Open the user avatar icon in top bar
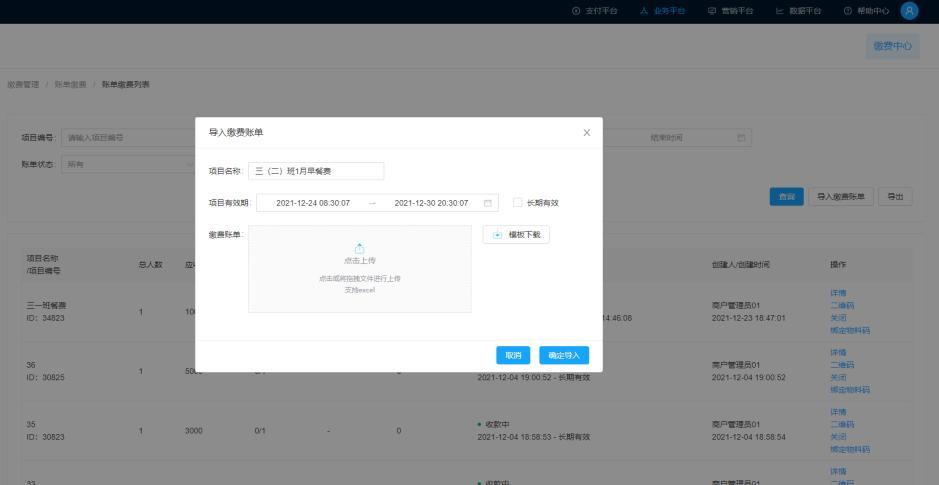The image size is (939, 485). click(x=909, y=11)
